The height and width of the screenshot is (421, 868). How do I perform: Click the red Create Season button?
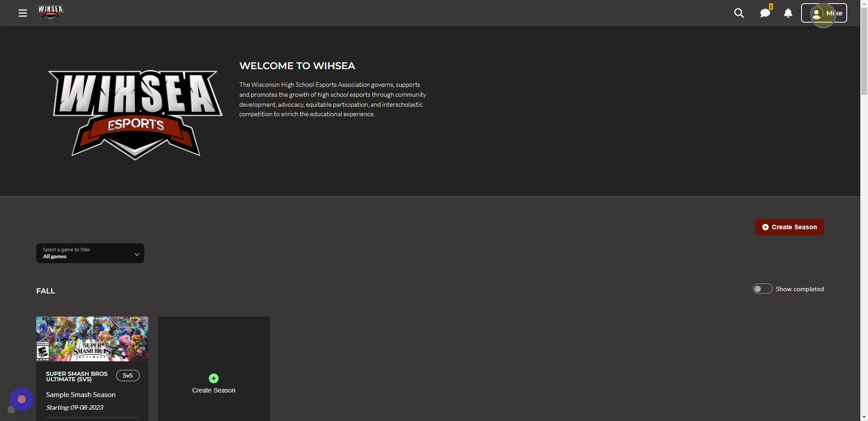(789, 227)
